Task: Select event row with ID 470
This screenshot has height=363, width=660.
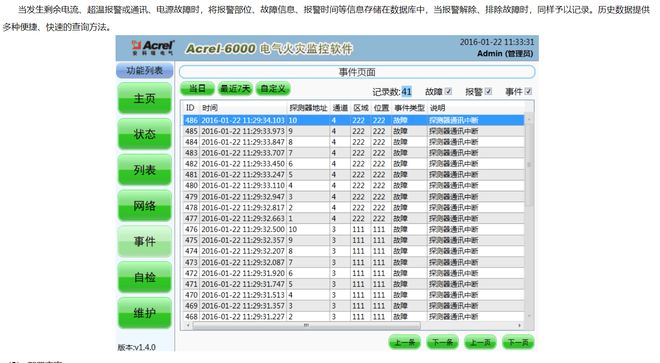Action: point(354,295)
